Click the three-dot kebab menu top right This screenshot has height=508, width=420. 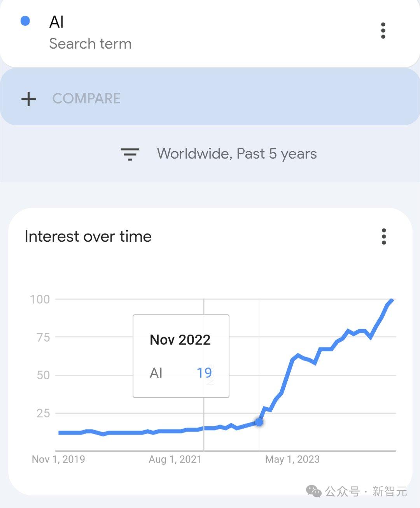pos(383,31)
